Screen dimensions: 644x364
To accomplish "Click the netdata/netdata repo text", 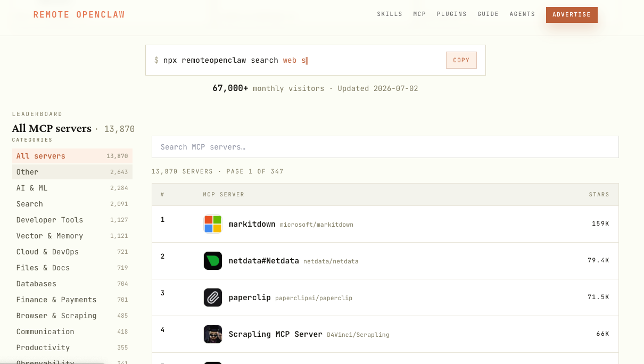I will pyautogui.click(x=331, y=261).
